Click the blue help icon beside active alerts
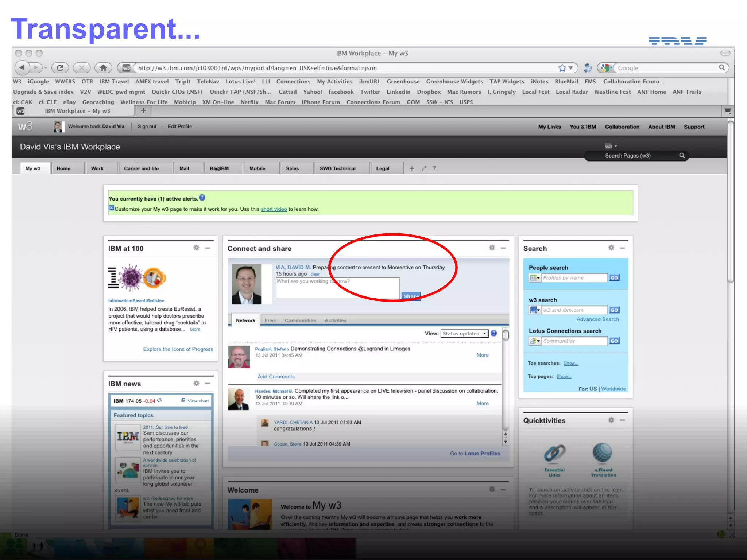 click(202, 198)
